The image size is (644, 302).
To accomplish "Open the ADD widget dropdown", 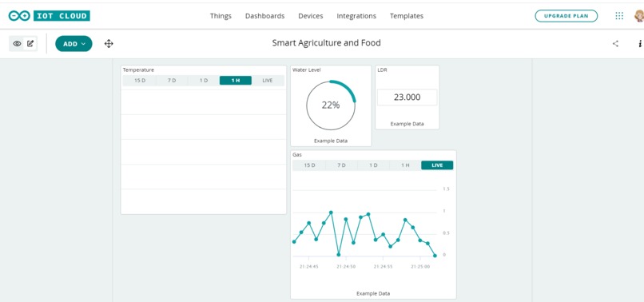I will pyautogui.click(x=74, y=44).
